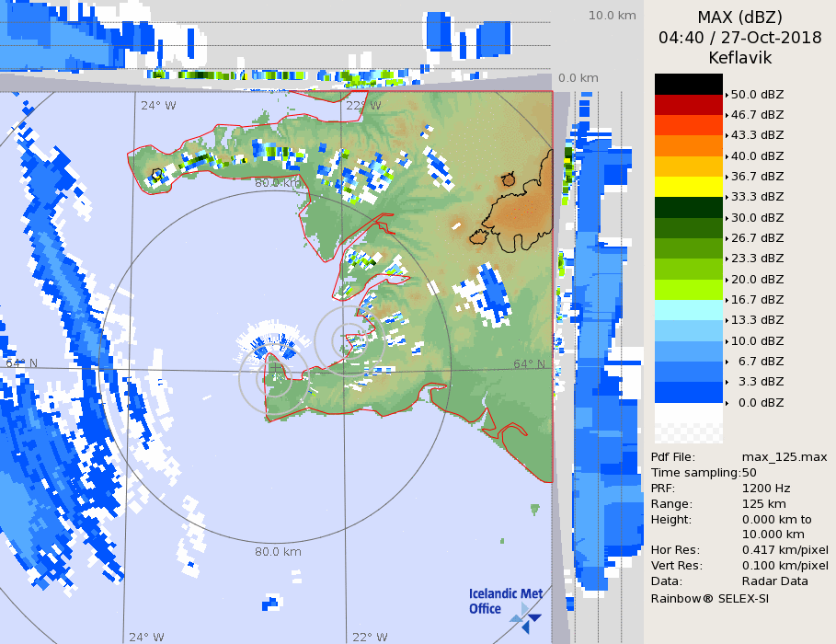Pick the yellow 33.3 dBZ legend color
The height and width of the screenshot is (644, 836).
[x=688, y=187]
